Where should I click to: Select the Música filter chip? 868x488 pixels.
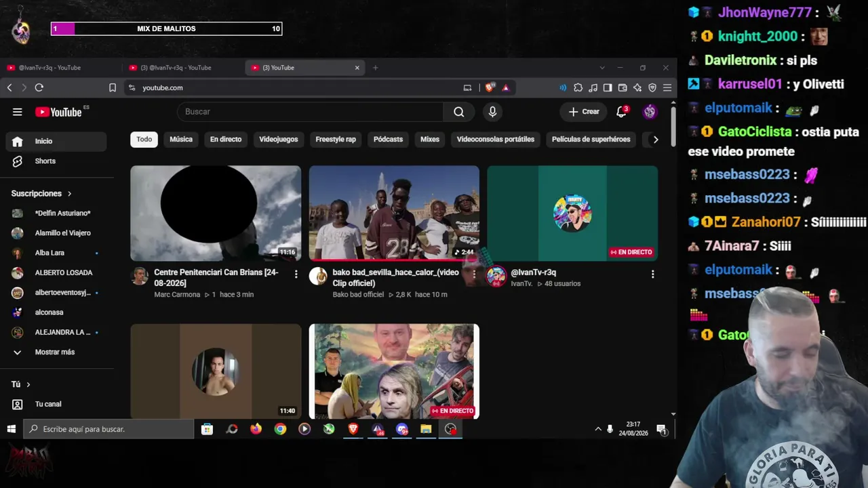coord(181,140)
